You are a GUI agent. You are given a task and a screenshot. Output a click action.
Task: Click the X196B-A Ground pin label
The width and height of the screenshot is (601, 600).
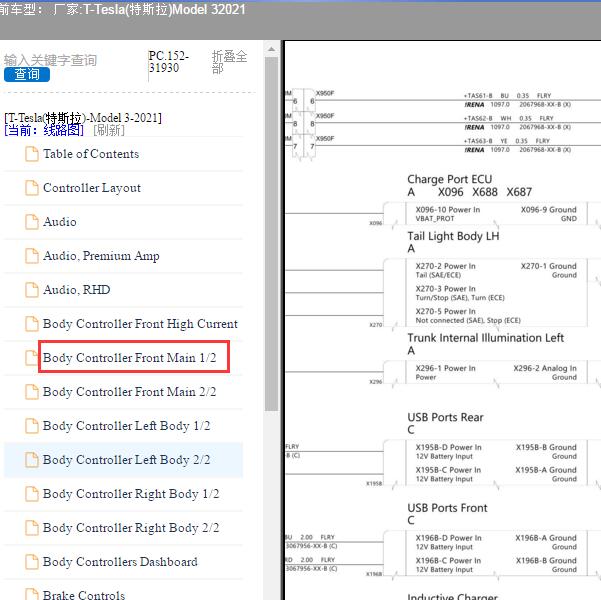(x=546, y=538)
